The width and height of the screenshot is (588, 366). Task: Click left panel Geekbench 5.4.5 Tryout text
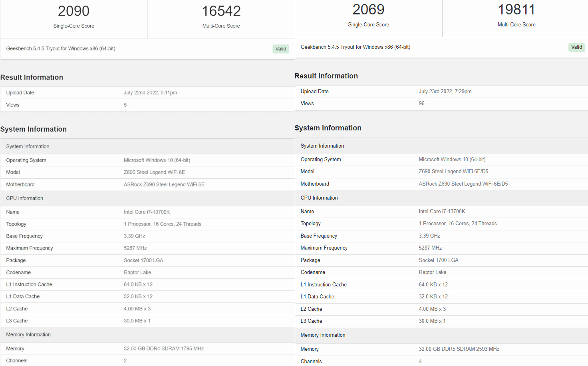(x=61, y=49)
